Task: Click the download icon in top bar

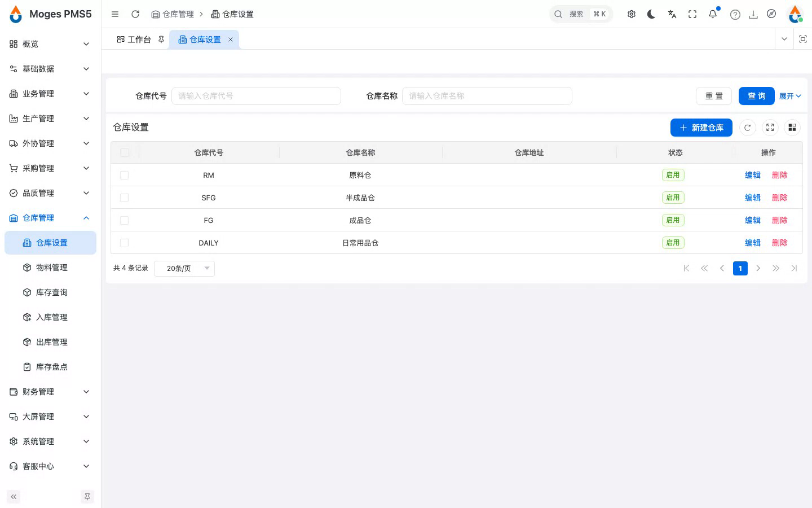Action: 753,15
